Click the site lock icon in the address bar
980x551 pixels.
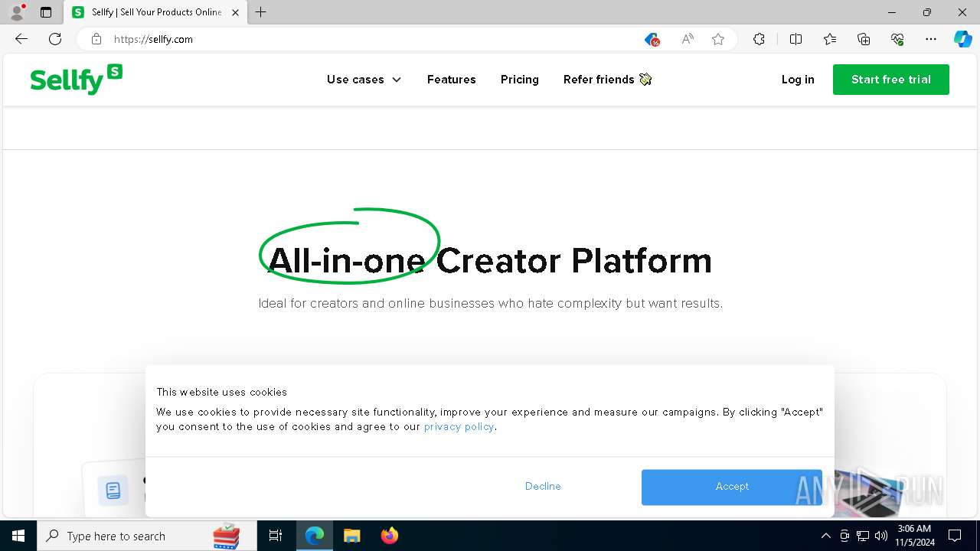point(96,39)
